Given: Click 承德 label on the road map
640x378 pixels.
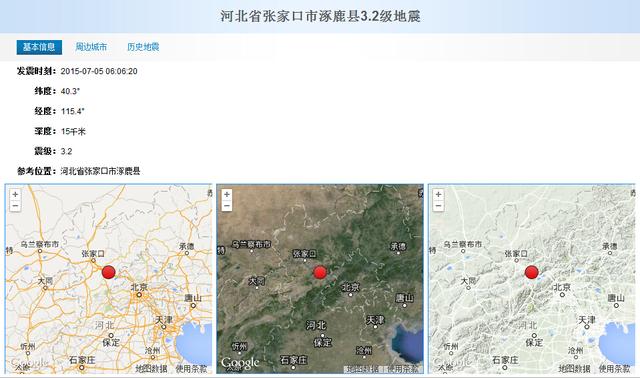Looking at the screenshot, I should tap(187, 246).
